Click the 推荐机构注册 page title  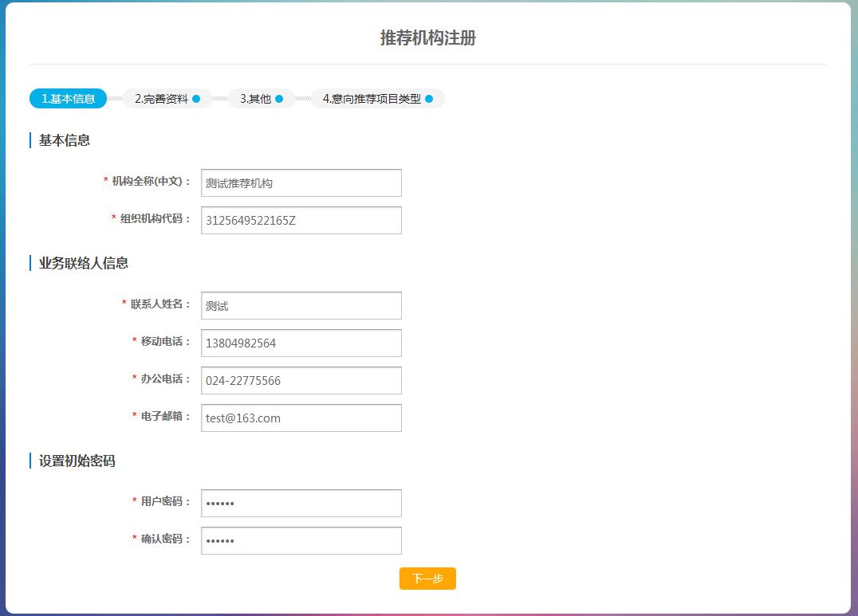428,38
